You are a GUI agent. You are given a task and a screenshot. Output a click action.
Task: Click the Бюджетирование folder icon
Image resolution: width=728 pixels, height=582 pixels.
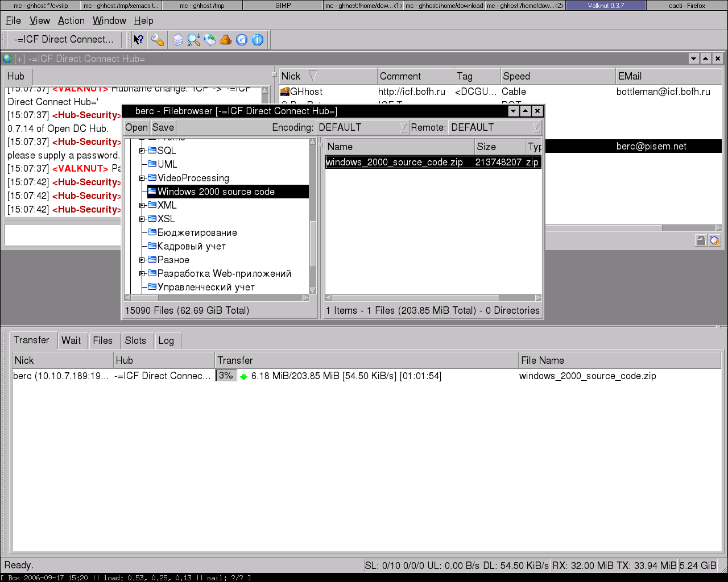(x=152, y=232)
